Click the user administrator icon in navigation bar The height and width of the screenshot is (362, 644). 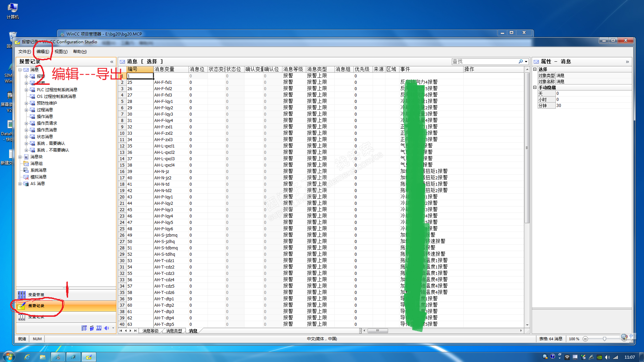92,328
